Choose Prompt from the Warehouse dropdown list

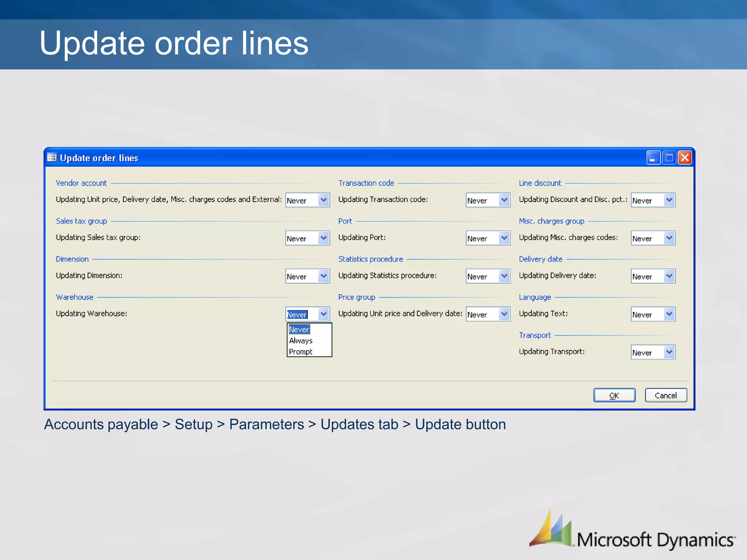pos(301,352)
